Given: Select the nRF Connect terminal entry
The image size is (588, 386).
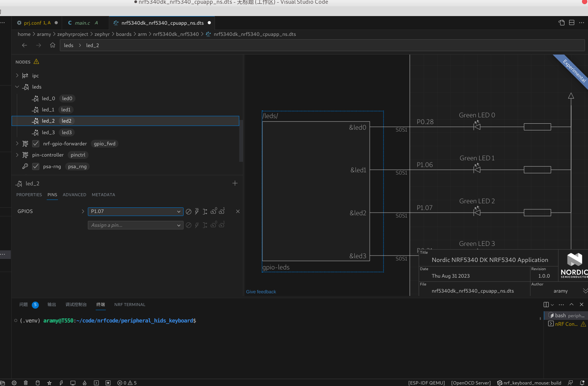Looking at the screenshot, I should click(566, 324).
